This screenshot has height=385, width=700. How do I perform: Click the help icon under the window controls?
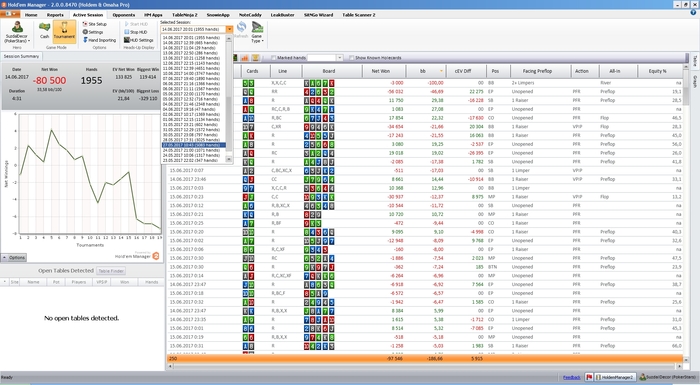point(693,13)
